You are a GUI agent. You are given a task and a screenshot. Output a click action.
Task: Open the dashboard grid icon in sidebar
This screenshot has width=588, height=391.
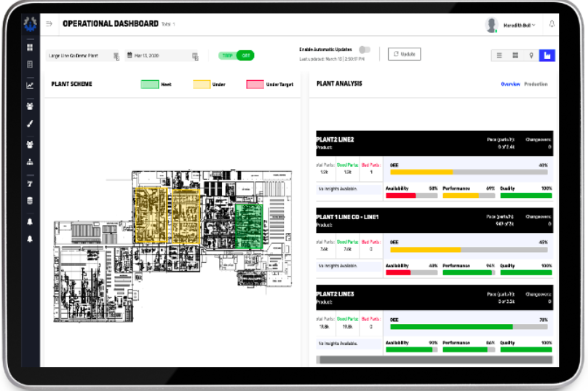click(x=30, y=47)
